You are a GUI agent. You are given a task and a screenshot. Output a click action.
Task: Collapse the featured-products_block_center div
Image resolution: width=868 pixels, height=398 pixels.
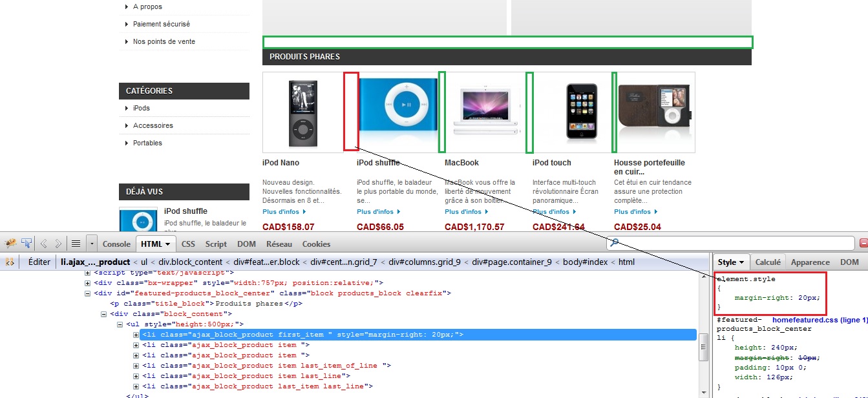point(87,293)
